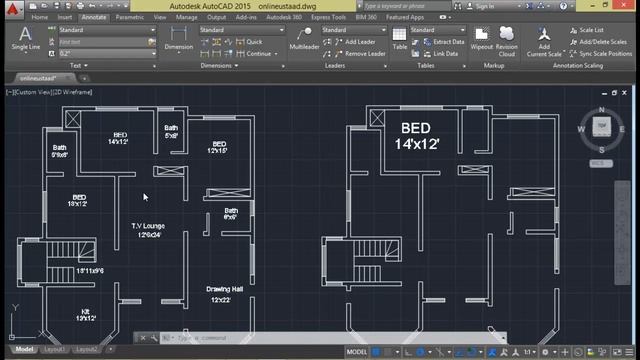Click the new drawing tab plus button
This screenshot has height=360, width=640.
(x=84, y=78)
